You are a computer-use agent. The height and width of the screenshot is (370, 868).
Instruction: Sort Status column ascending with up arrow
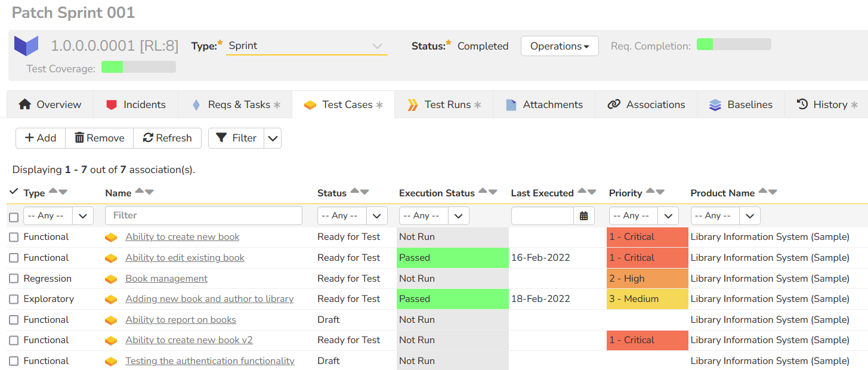coord(354,191)
